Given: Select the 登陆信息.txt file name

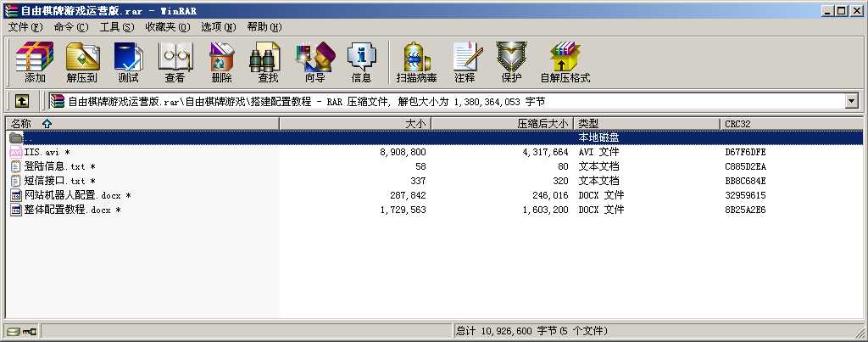Looking at the screenshot, I should tap(60, 166).
